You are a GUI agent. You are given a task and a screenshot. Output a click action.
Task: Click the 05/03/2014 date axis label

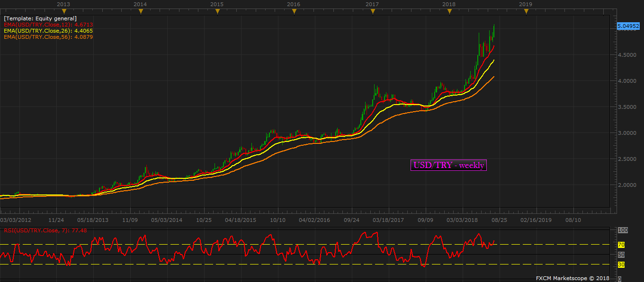click(167, 220)
